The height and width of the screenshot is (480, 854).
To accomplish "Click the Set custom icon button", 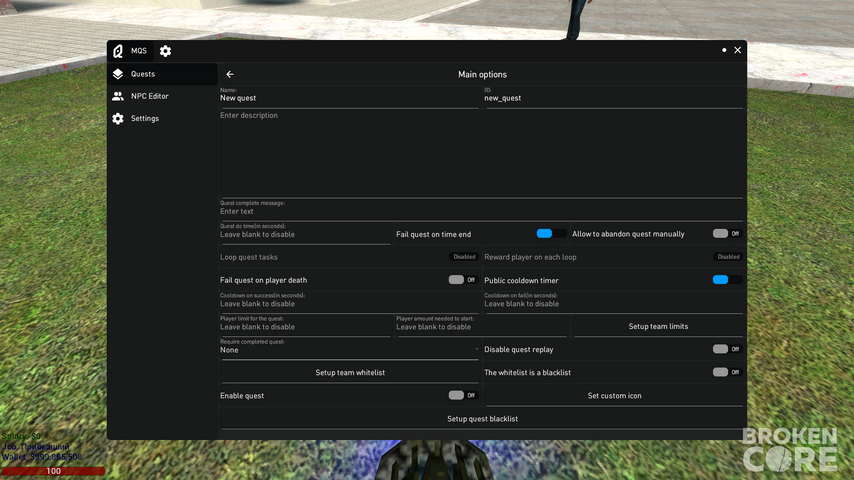I will (x=614, y=396).
